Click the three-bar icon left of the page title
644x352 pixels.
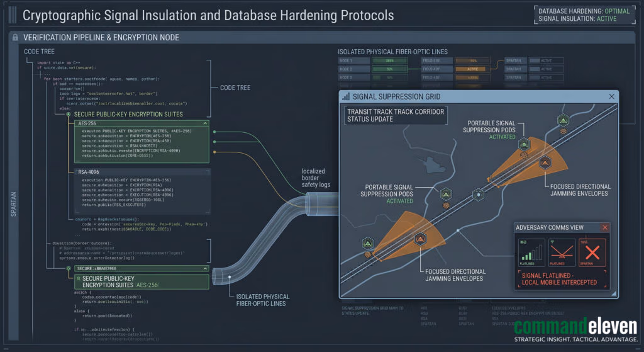coord(13,15)
